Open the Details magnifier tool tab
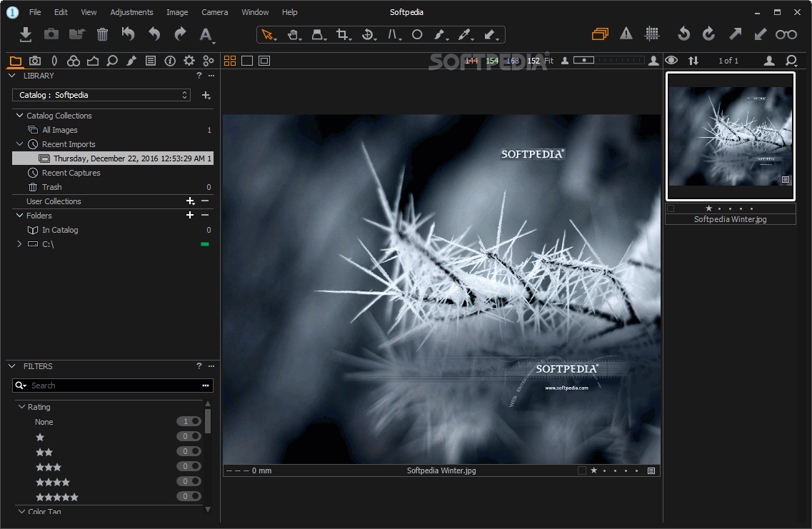Screen dimensions: 812x529 112,61
